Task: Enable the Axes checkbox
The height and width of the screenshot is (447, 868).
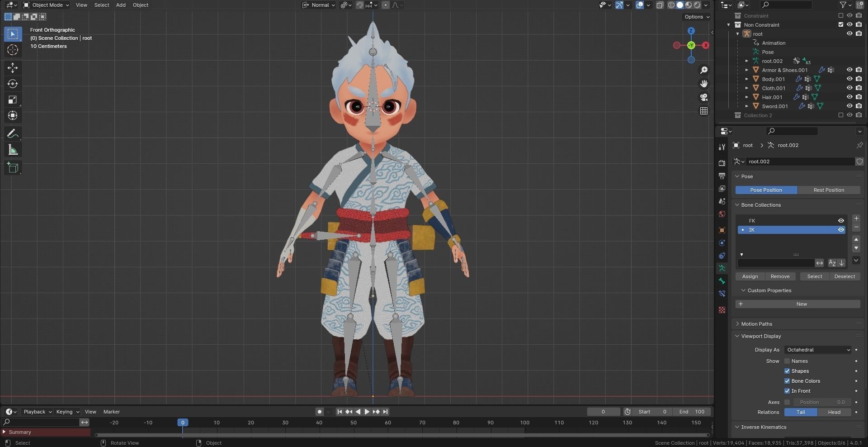Action: point(787,402)
